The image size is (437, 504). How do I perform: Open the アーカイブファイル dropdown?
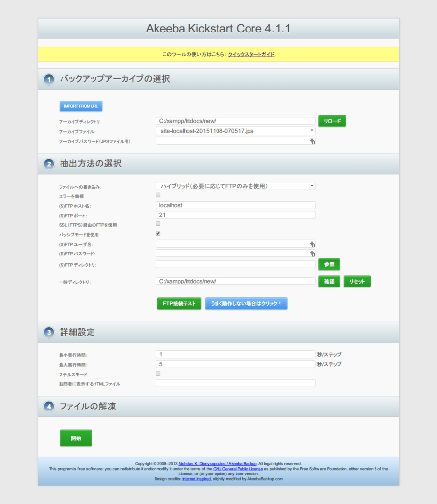(235, 131)
